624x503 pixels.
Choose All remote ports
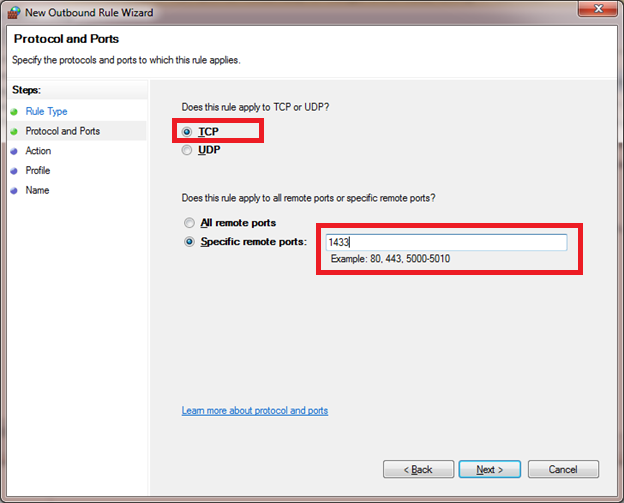pyautogui.click(x=189, y=223)
